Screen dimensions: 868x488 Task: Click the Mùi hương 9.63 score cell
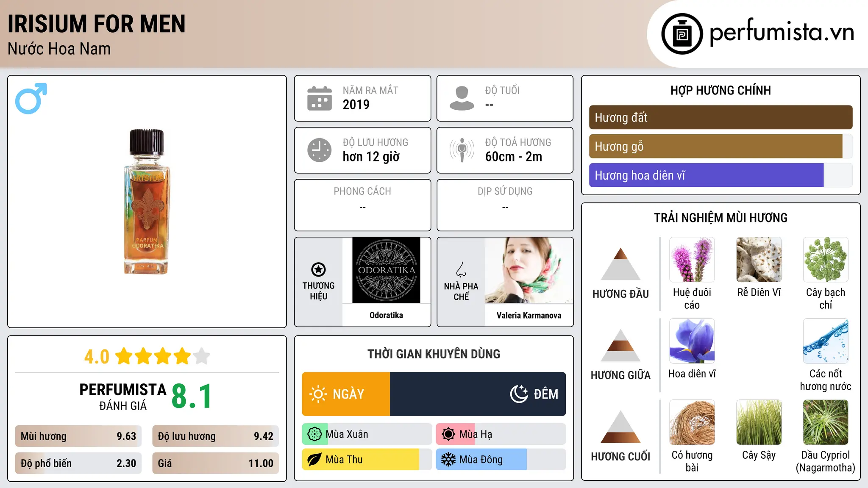(78, 436)
